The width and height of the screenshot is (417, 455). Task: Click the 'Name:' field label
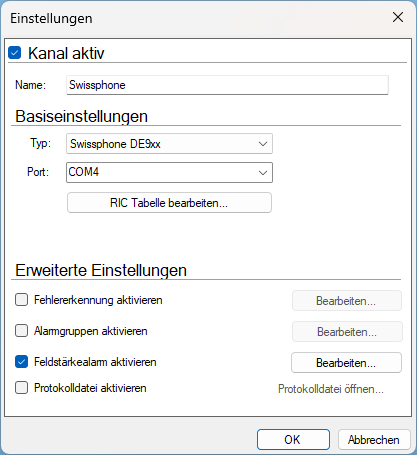click(x=30, y=85)
